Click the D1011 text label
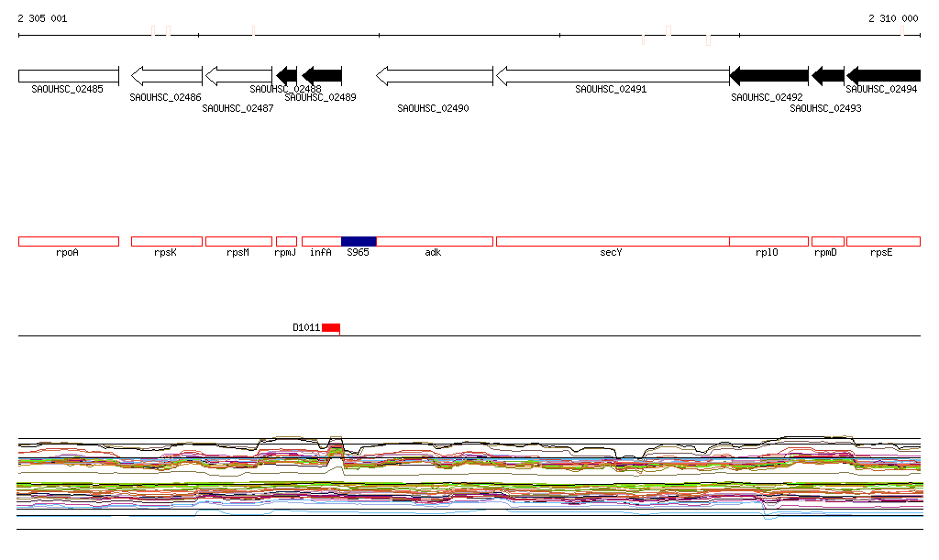This screenshot has width=939, height=560. pyautogui.click(x=306, y=327)
